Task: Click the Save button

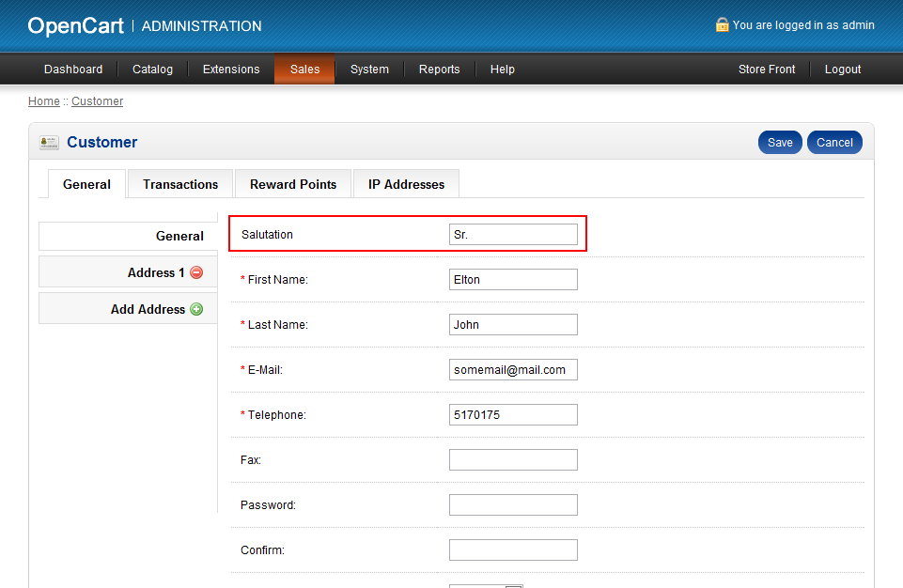Action: [x=780, y=142]
